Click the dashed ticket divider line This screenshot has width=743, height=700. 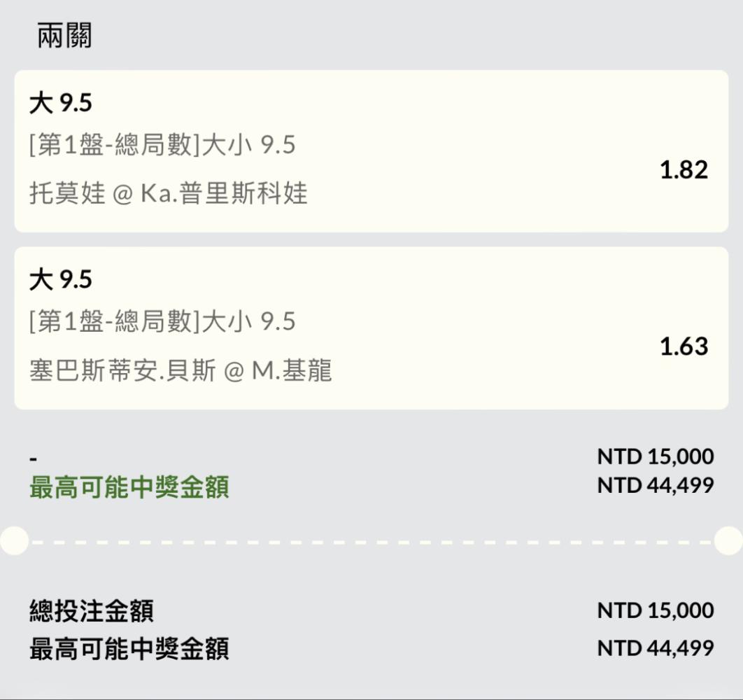click(371, 542)
